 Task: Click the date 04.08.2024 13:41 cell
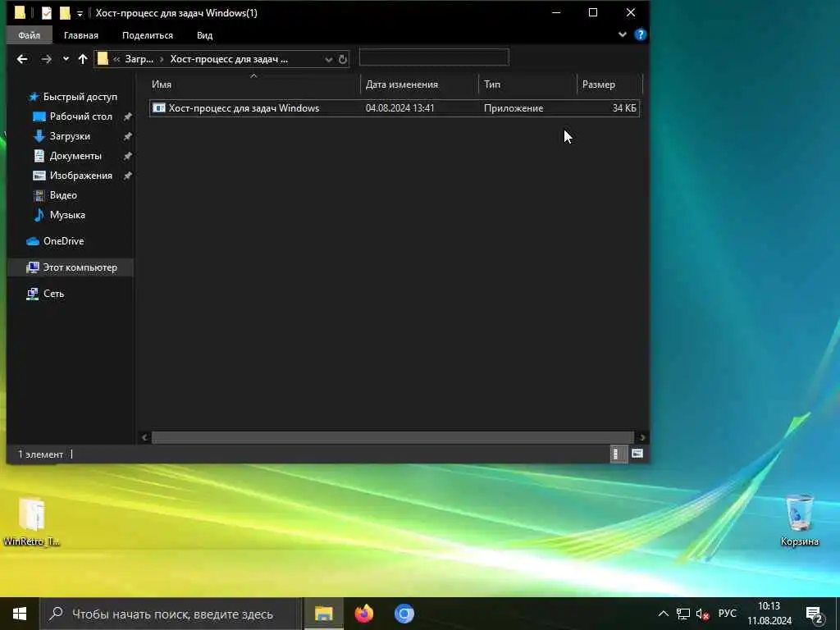pyautogui.click(x=400, y=108)
